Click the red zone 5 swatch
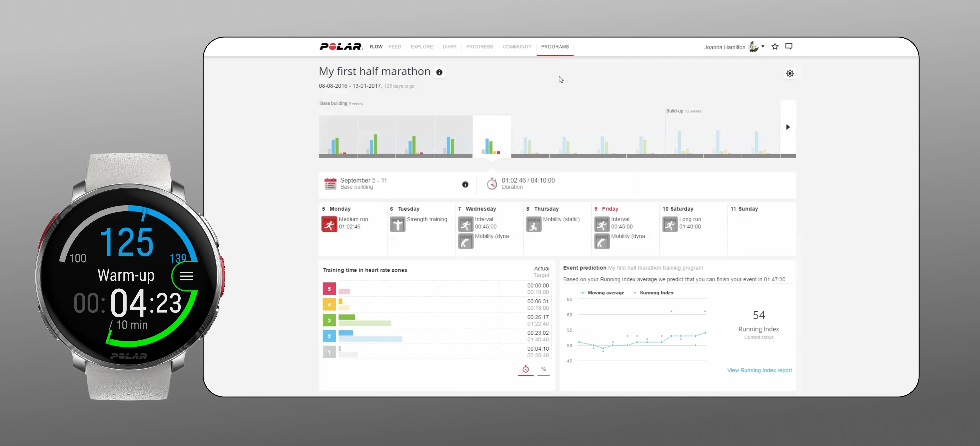 (x=329, y=289)
